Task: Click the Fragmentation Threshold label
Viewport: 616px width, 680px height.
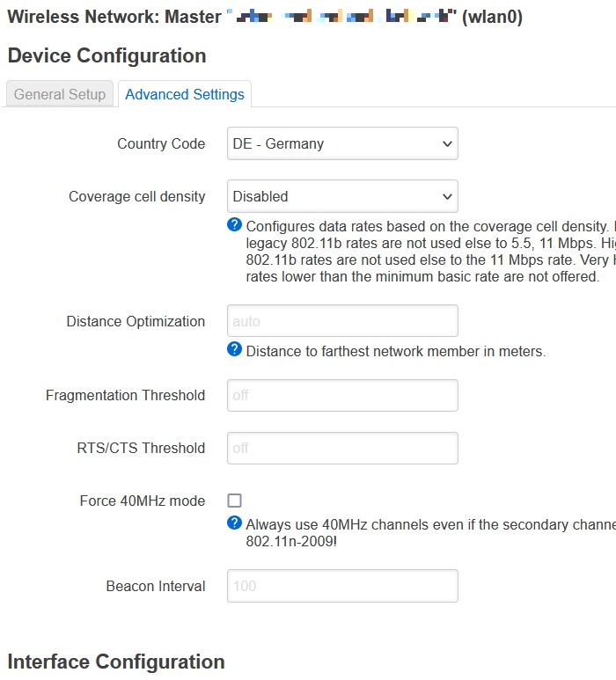Action: pos(126,396)
